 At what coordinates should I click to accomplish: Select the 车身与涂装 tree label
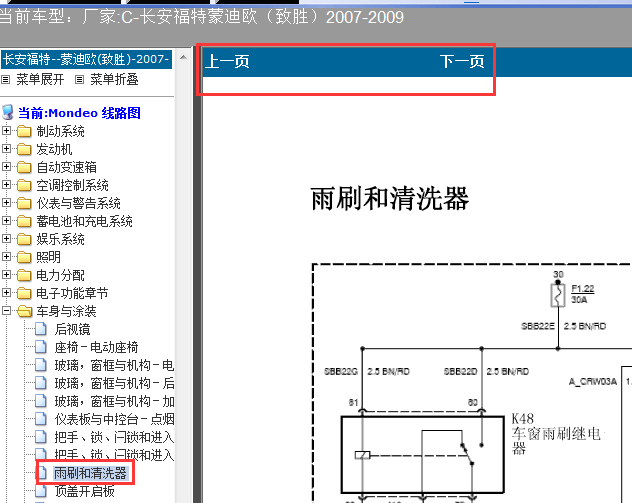pyautogui.click(x=67, y=311)
